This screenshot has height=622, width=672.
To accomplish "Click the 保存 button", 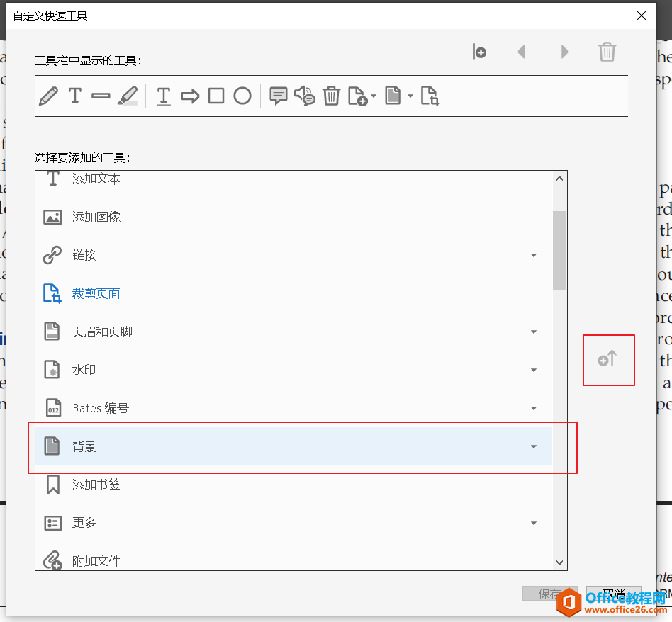I will [x=550, y=593].
